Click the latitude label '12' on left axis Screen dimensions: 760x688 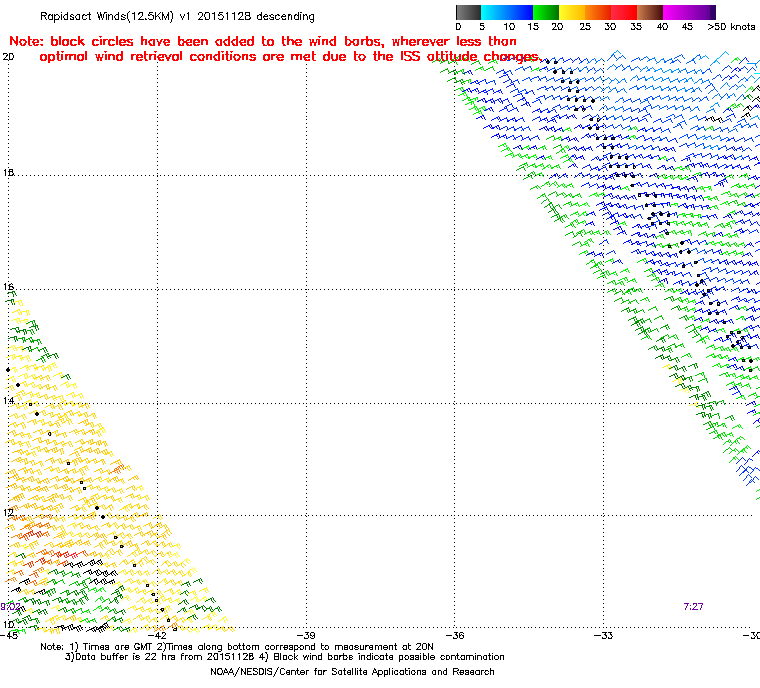click(x=8, y=512)
